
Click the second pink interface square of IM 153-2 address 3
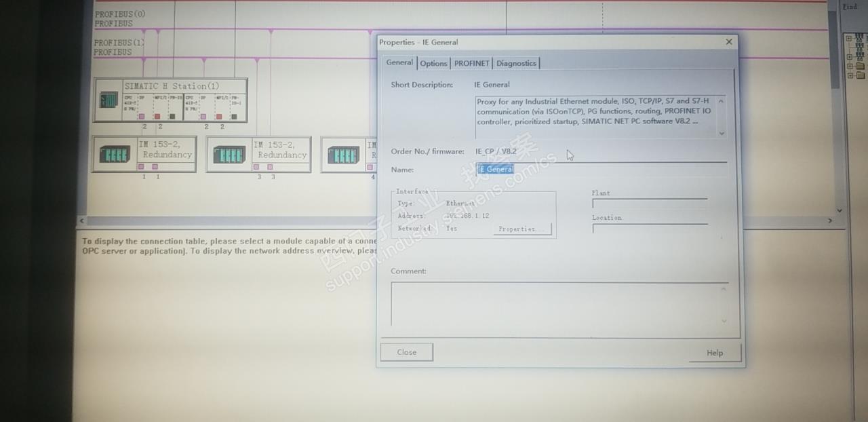click(270, 167)
